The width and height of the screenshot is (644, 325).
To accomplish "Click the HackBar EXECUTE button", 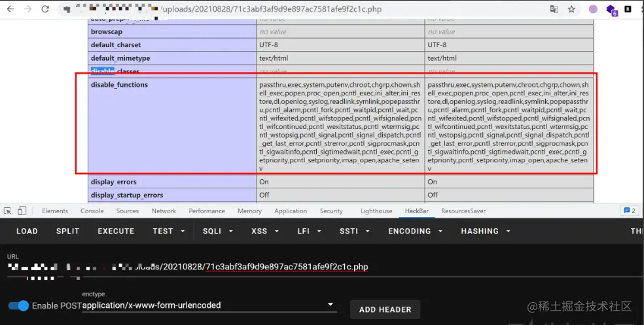I will pyautogui.click(x=116, y=231).
